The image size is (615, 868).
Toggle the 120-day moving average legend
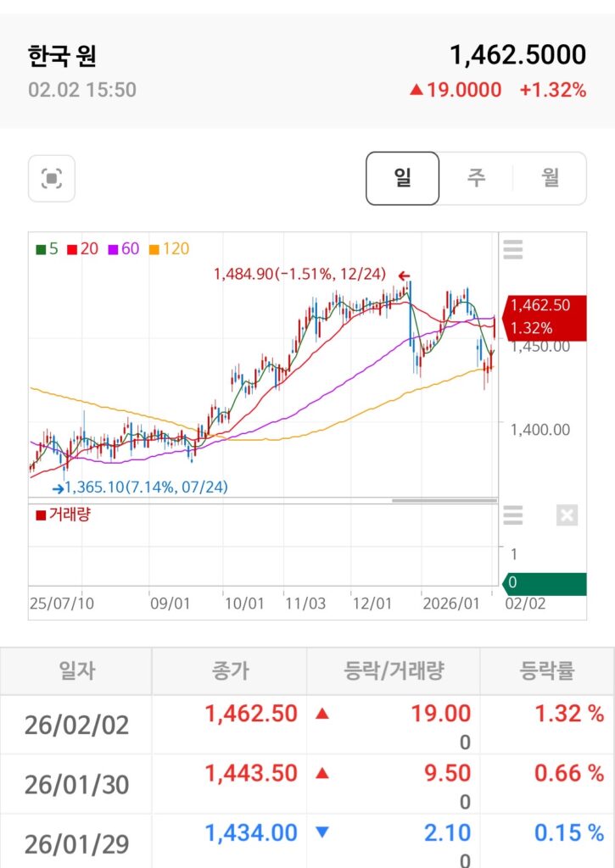coord(169,249)
